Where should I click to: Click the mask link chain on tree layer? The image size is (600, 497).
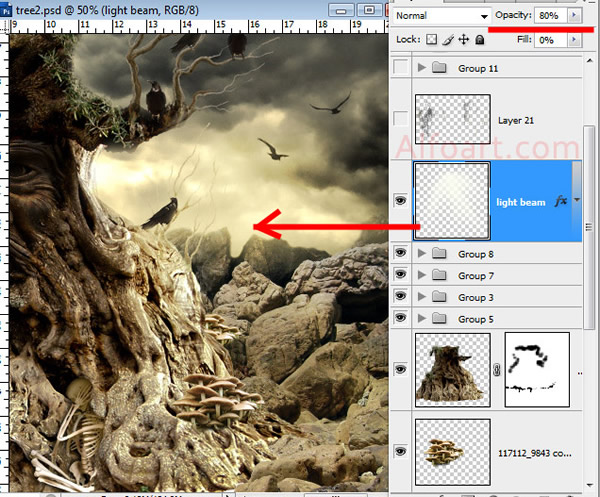tap(497, 368)
